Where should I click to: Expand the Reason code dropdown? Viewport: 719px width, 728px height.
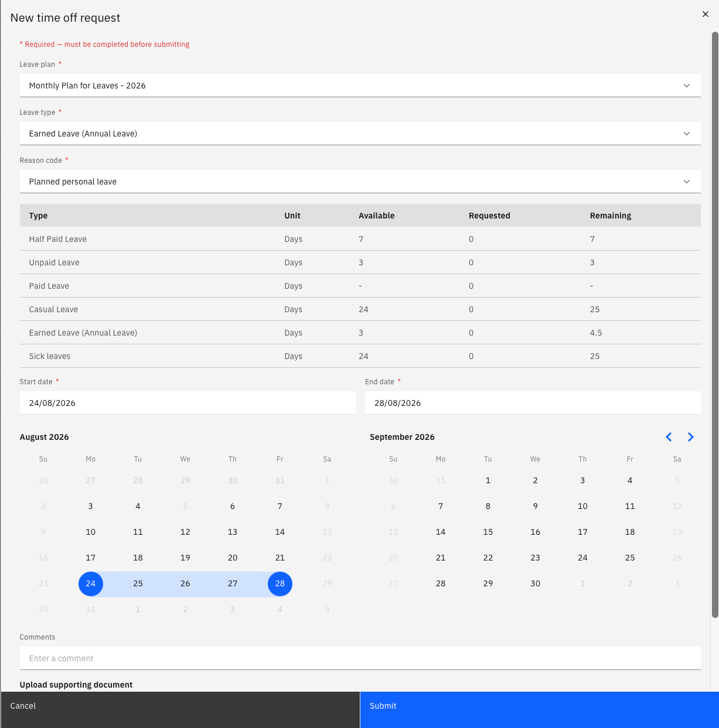pos(360,182)
